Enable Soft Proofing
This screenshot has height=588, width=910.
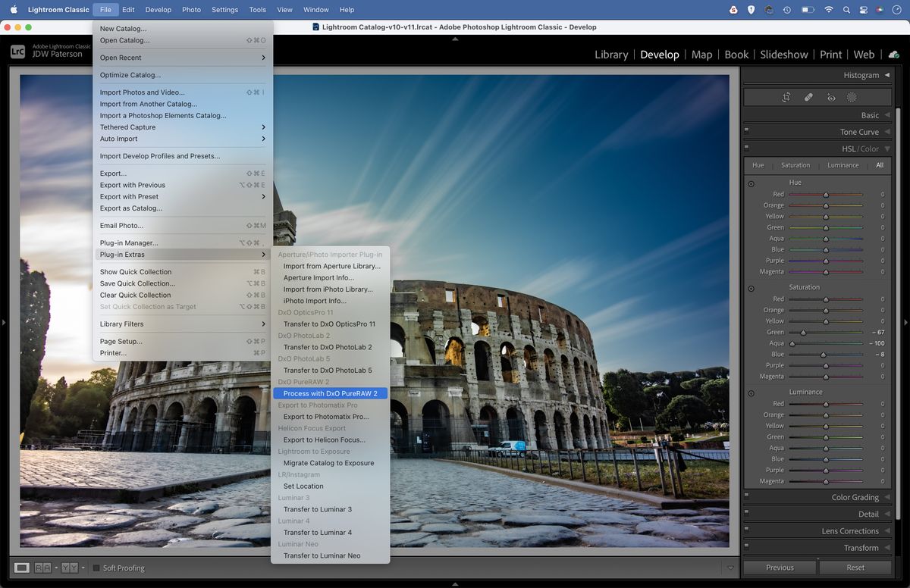[x=97, y=568]
